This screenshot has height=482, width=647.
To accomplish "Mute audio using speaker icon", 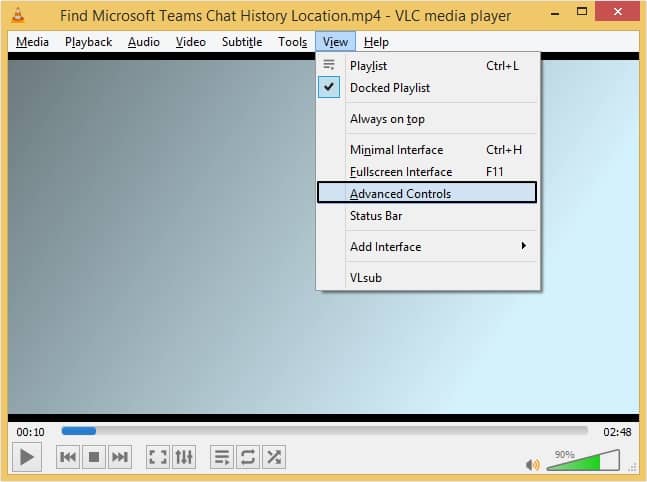I will pos(532,464).
